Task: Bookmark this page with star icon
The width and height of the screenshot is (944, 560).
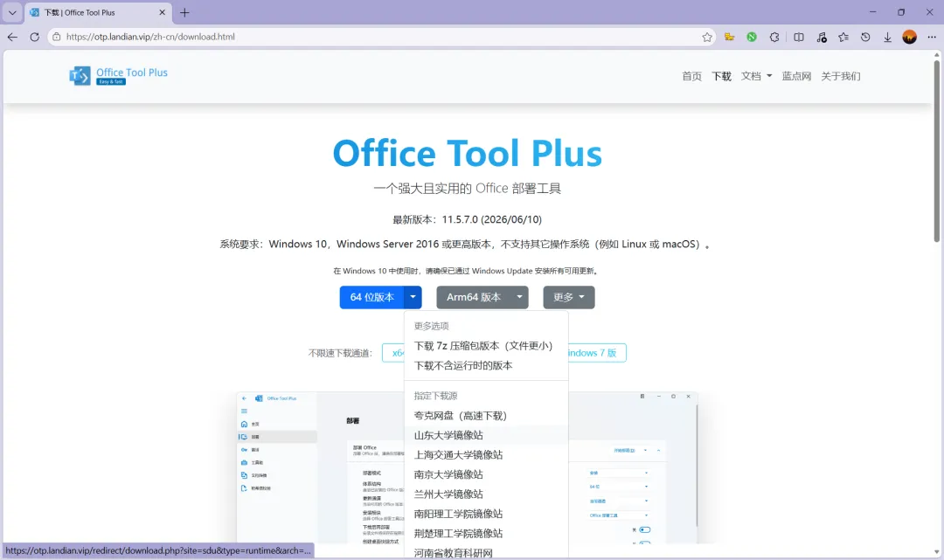Action: tap(707, 37)
